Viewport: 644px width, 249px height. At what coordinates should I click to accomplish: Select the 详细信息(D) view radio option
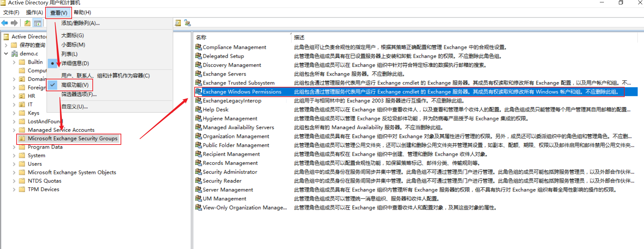coord(75,63)
